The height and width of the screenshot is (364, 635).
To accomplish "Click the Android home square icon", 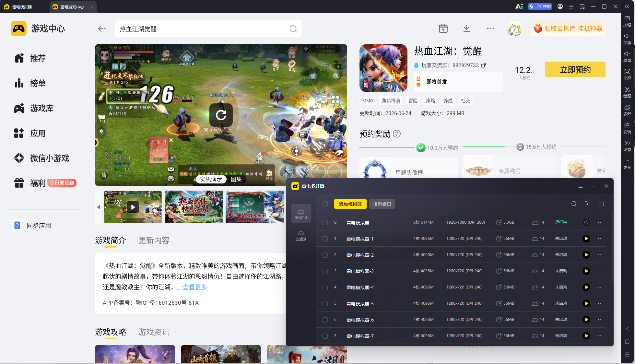I will pos(627,342).
